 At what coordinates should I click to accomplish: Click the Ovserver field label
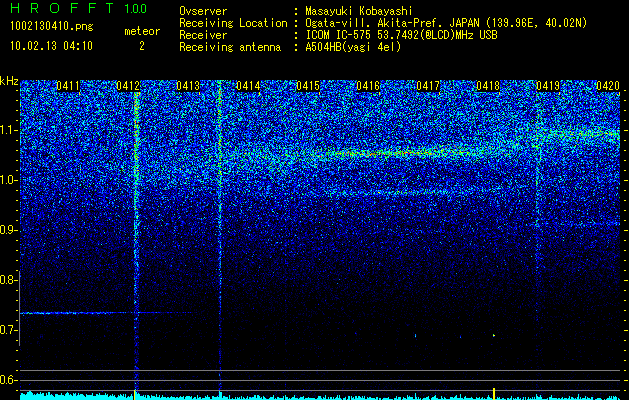coord(203,11)
